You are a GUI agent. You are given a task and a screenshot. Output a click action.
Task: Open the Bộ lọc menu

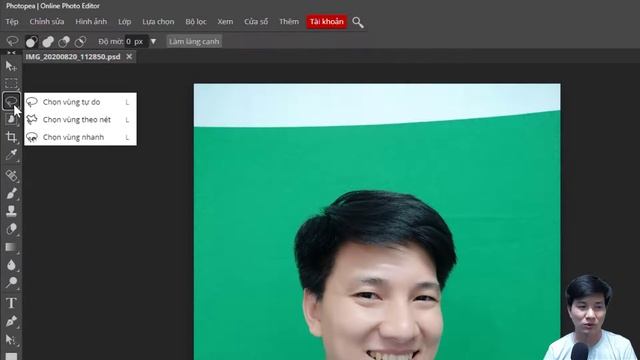coord(196,22)
